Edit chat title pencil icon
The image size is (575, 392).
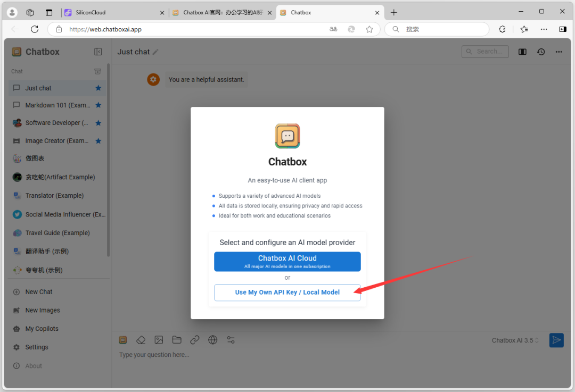pyautogui.click(x=155, y=52)
